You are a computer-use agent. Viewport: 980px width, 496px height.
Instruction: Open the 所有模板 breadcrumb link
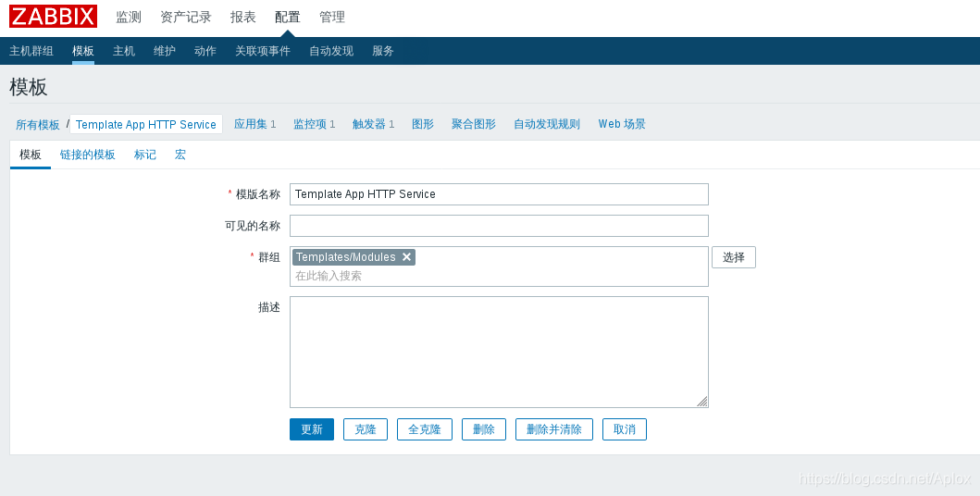coord(38,124)
